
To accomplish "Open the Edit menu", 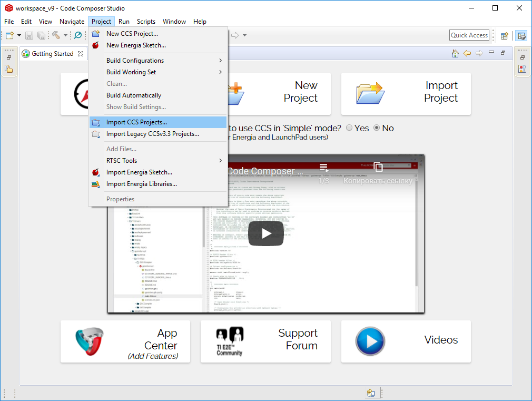I will point(26,22).
